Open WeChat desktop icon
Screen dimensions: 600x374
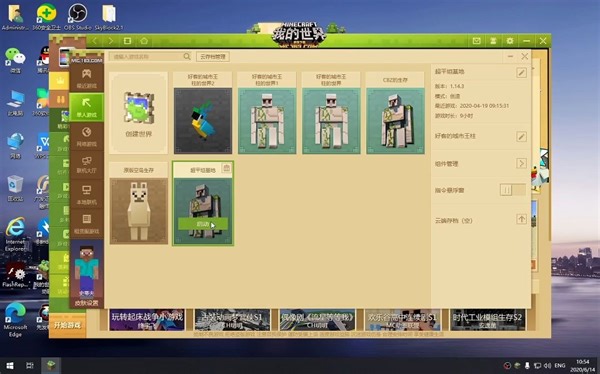[15, 60]
